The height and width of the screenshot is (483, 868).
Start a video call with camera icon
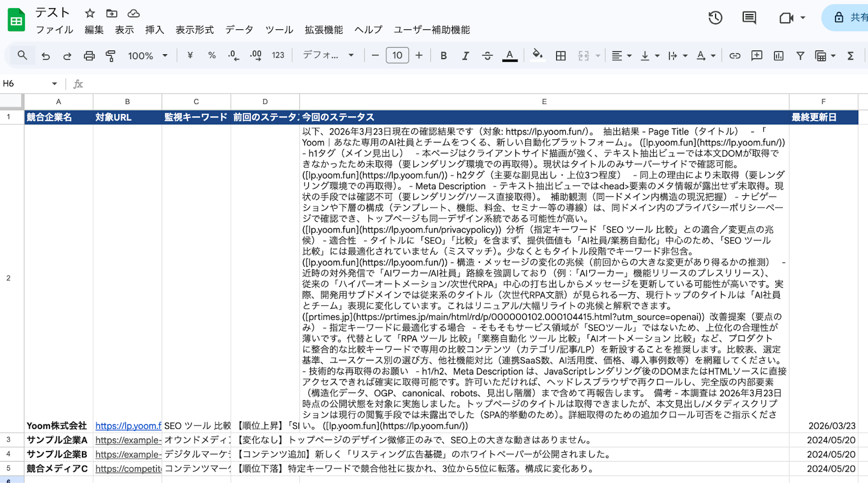pos(787,18)
